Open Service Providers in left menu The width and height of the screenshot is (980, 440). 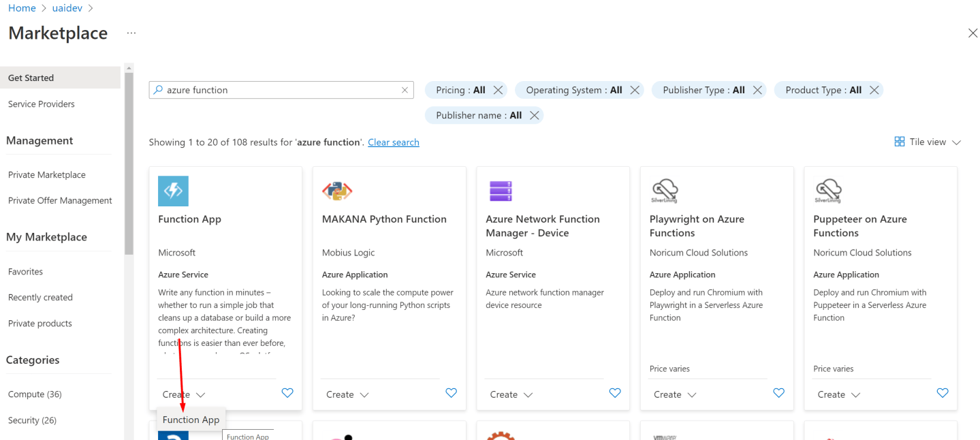coord(42,104)
